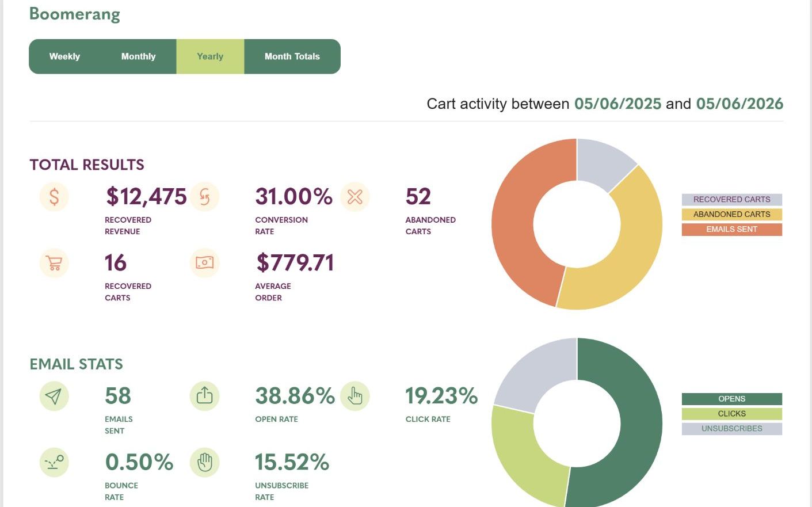Viewport: 812px width, 507px height.
Task: Click the paper plane emails sent icon
Action: [54, 396]
